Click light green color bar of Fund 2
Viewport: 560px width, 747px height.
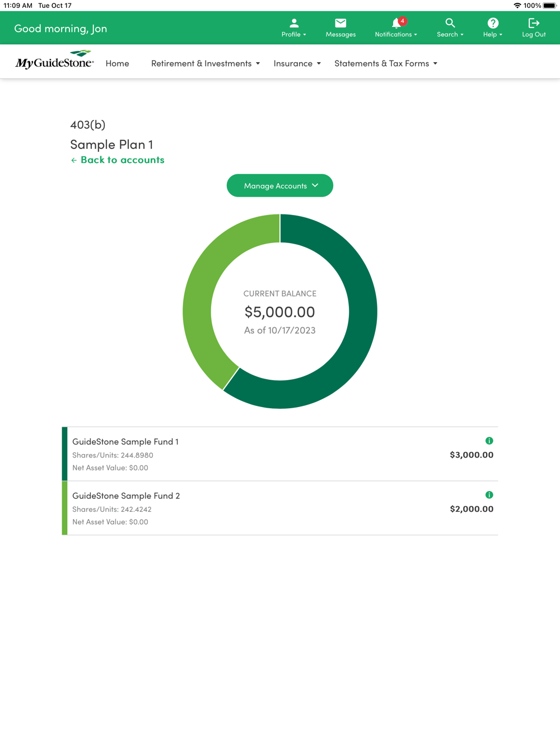click(64, 508)
